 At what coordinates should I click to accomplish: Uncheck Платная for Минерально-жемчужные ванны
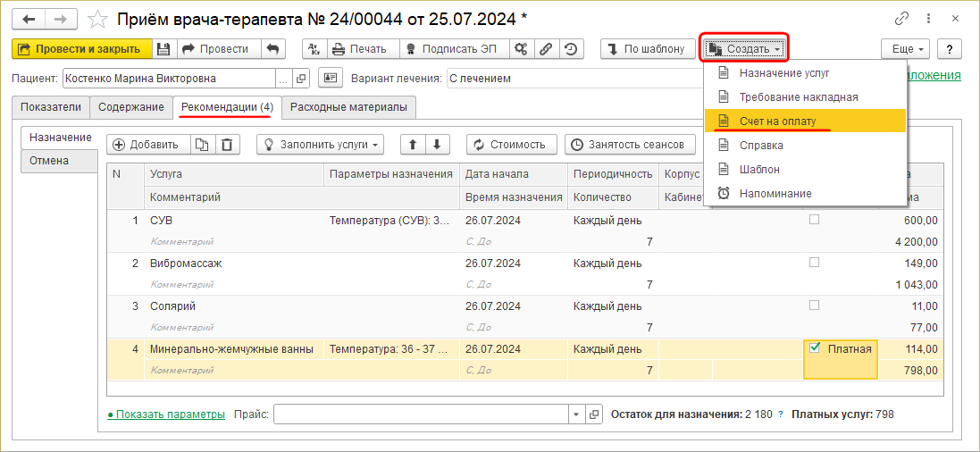(815, 348)
